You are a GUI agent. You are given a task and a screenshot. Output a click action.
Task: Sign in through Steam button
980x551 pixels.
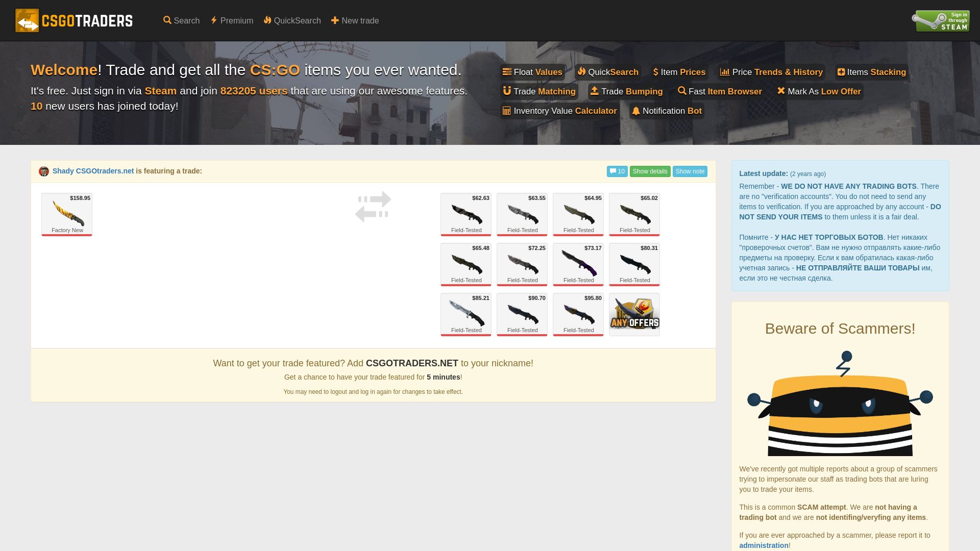pos(941,21)
